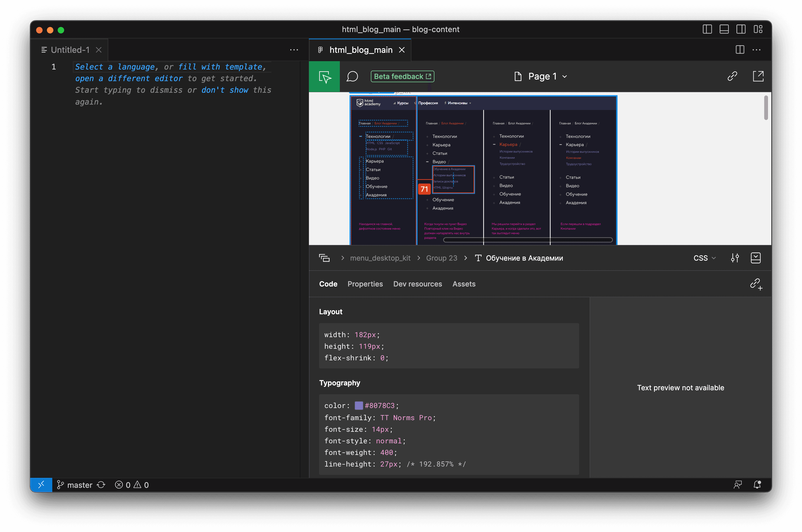The image size is (802, 532).
Task: Select Group 23 breadcrumb
Action: [441, 258]
